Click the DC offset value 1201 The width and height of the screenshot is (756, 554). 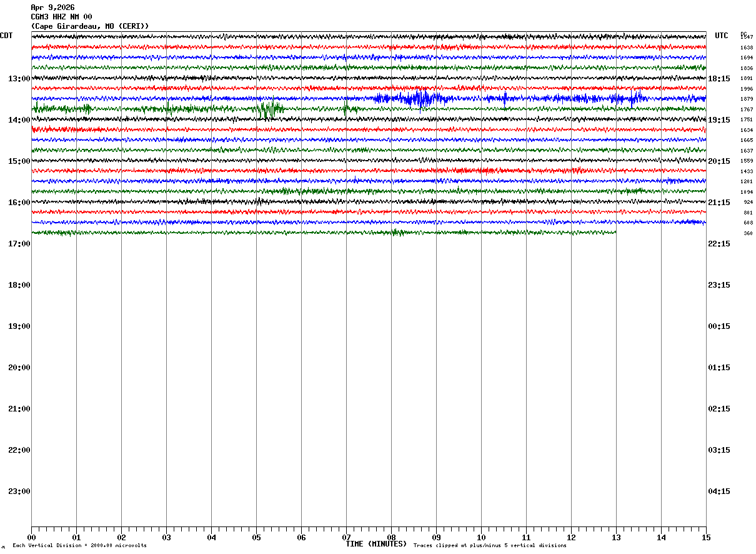[747, 182]
